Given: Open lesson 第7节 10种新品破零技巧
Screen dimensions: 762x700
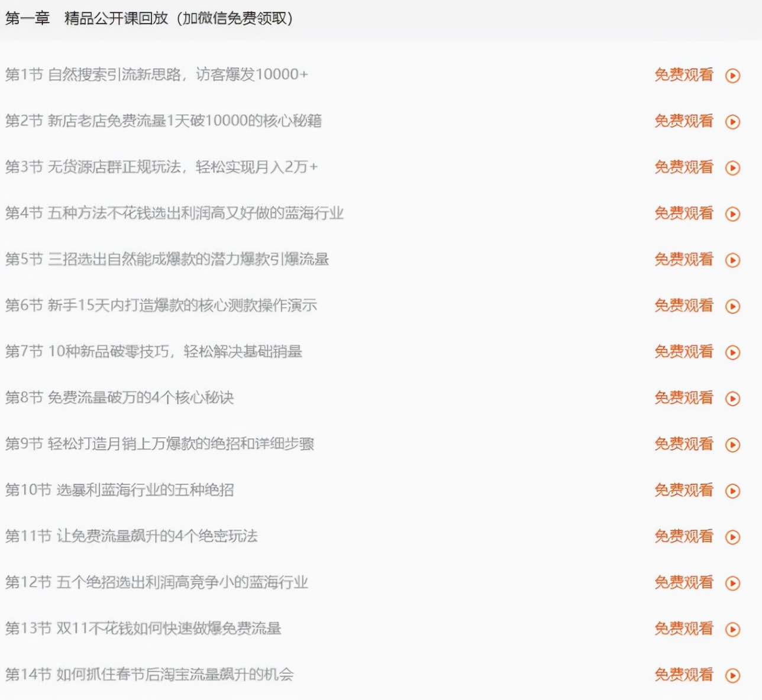Looking at the screenshot, I should coord(154,351).
